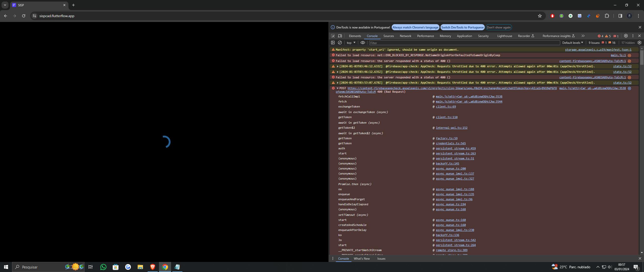The width and height of the screenshot is (644, 272).
Task: Open Chrome extensions puzzle icon
Action: (607, 16)
